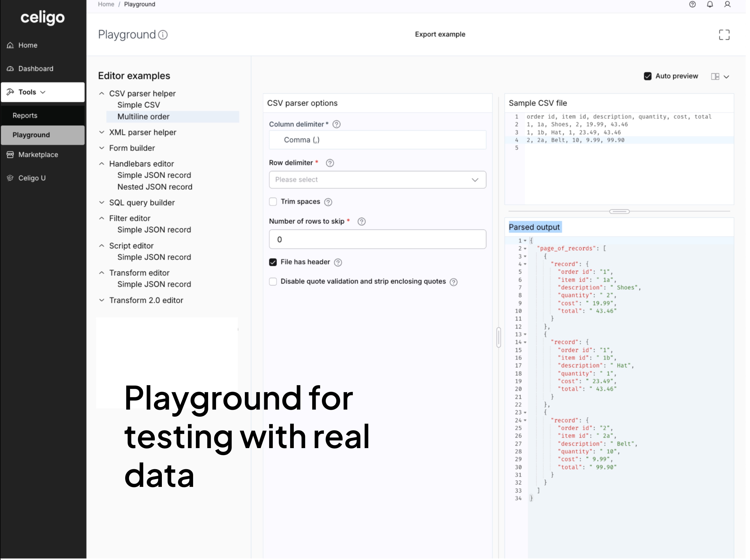
Task: Uncheck Auto preview
Action: tap(648, 76)
